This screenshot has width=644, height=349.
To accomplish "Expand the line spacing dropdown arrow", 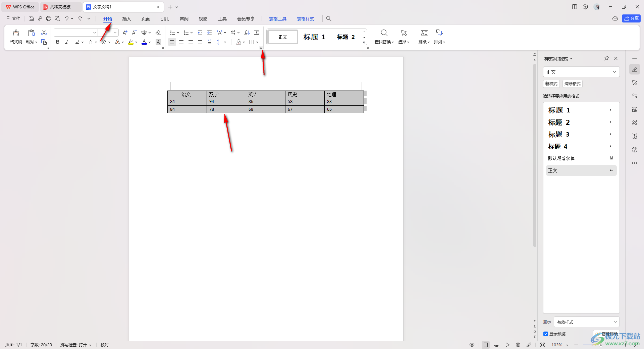I will (225, 42).
